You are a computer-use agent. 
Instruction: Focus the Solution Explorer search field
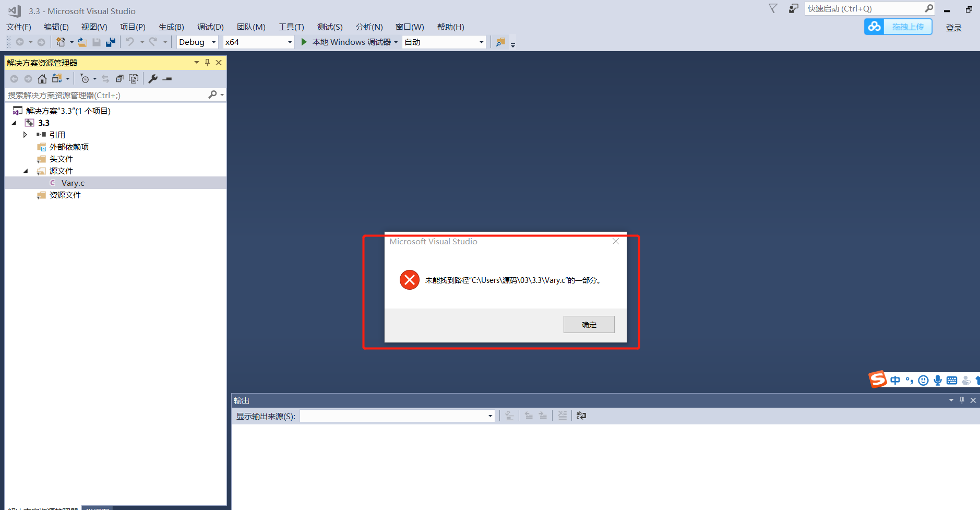tap(106, 95)
